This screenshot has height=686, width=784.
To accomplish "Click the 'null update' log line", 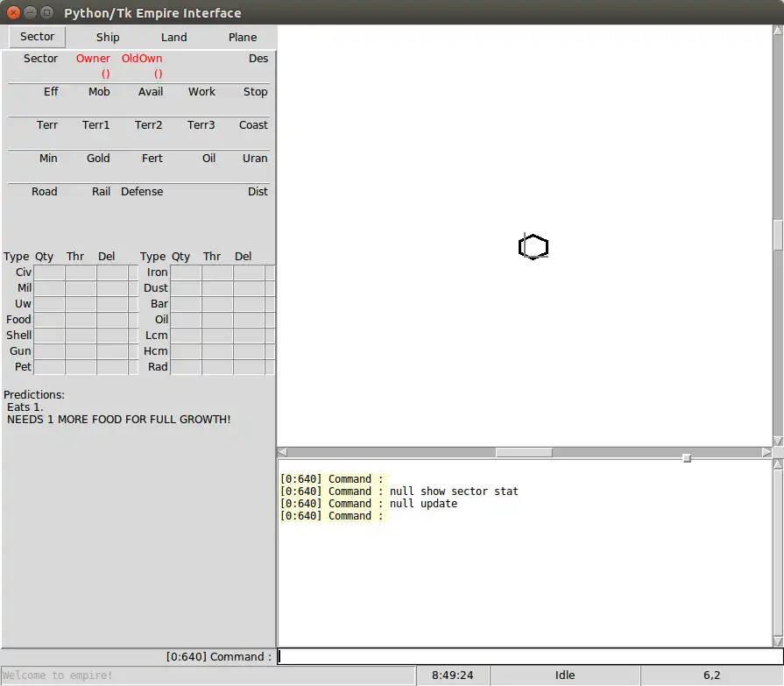I will 423,504.
